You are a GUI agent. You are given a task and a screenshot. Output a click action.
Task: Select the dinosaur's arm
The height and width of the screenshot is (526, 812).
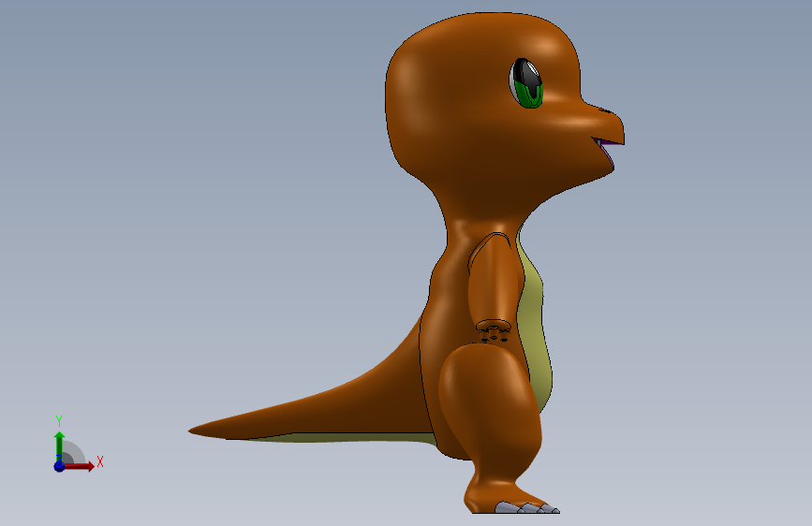(x=493, y=280)
